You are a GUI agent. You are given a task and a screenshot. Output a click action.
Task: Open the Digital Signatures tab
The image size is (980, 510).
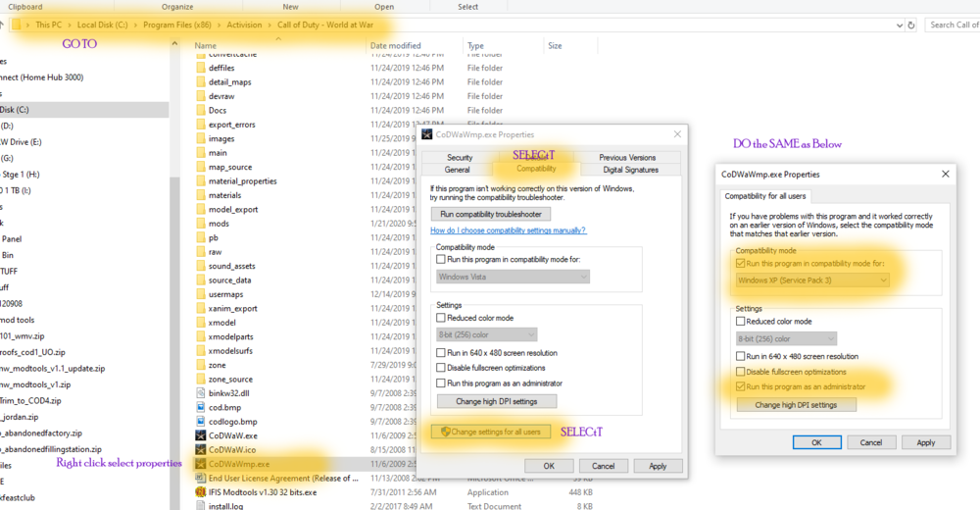(x=632, y=170)
